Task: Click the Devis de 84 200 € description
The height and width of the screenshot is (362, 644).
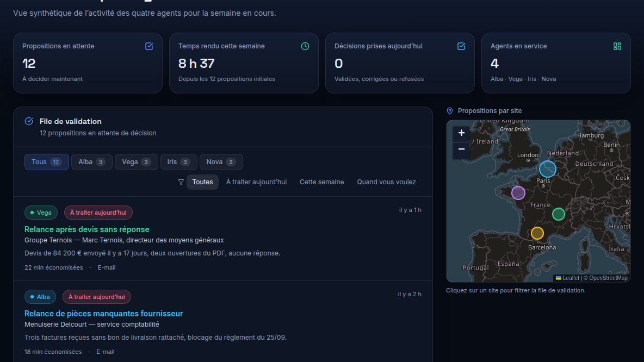Action: pyautogui.click(x=152, y=253)
